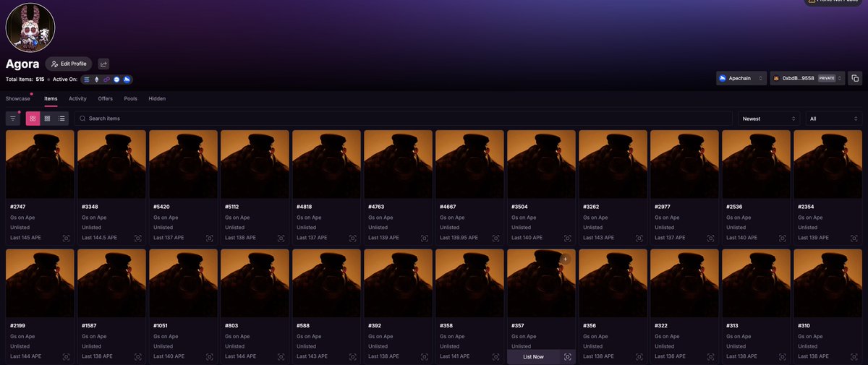The height and width of the screenshot is (365, 868).
Task: Copy wallet address with the copy icon
Action: (x=854, y=78)
